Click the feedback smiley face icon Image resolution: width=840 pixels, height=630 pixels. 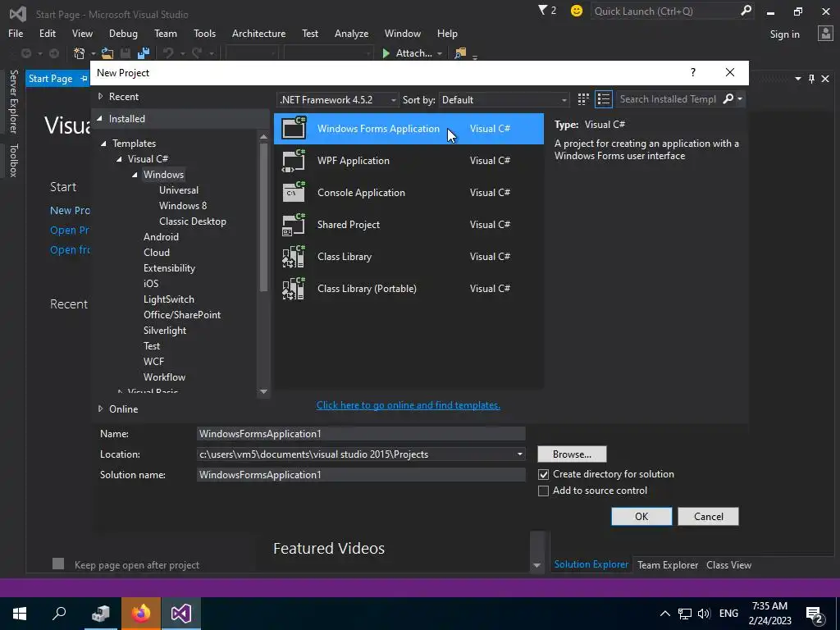coord(577,11)
